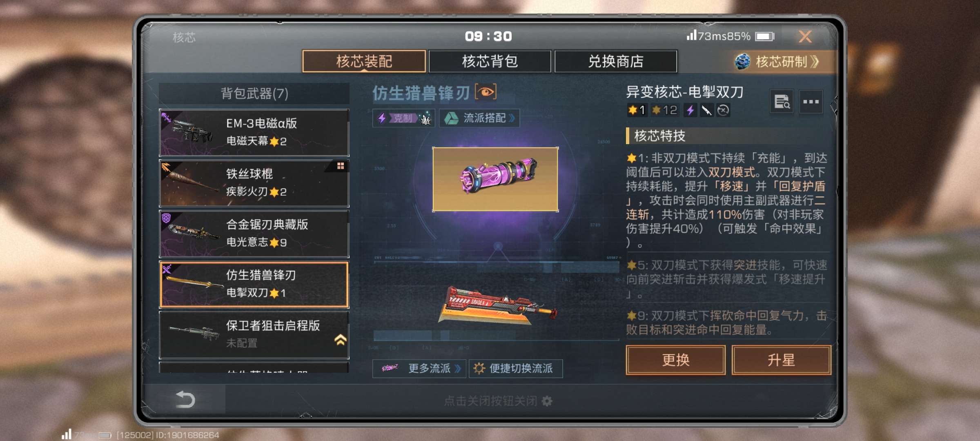Expand 更多流派 options
The image size is (980, 441).
[x=419, y=369]
